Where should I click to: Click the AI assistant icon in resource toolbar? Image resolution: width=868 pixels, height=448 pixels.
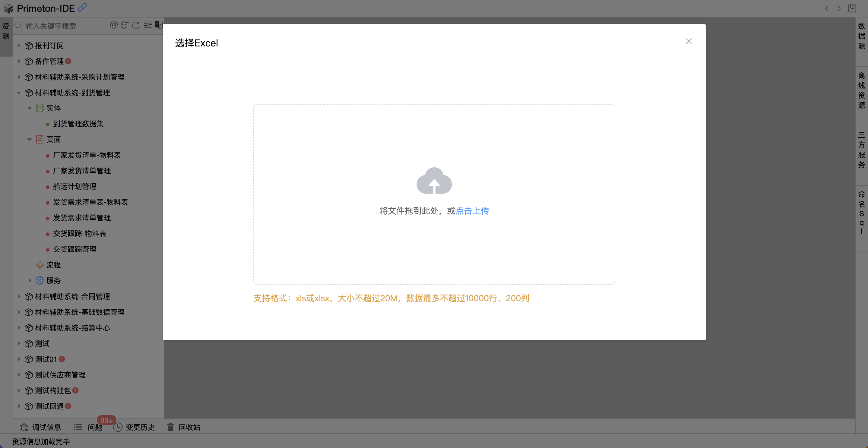(114, 25)
